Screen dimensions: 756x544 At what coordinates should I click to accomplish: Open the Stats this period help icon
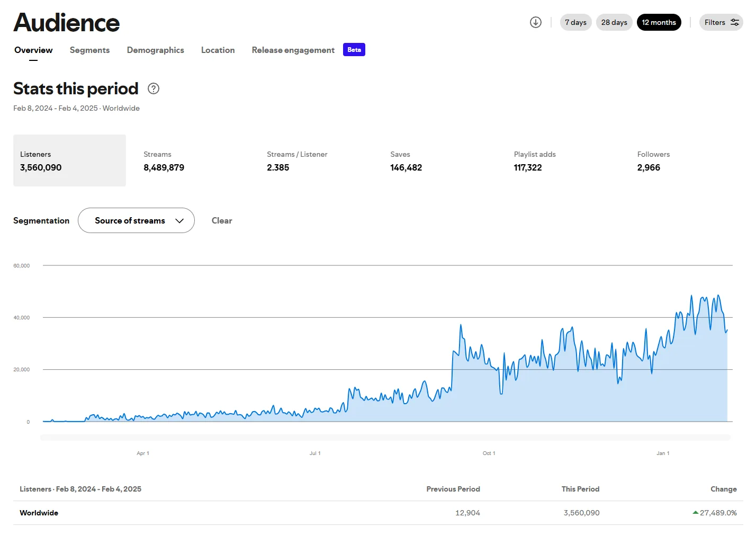pyautogui.click(x=154, y=88)
